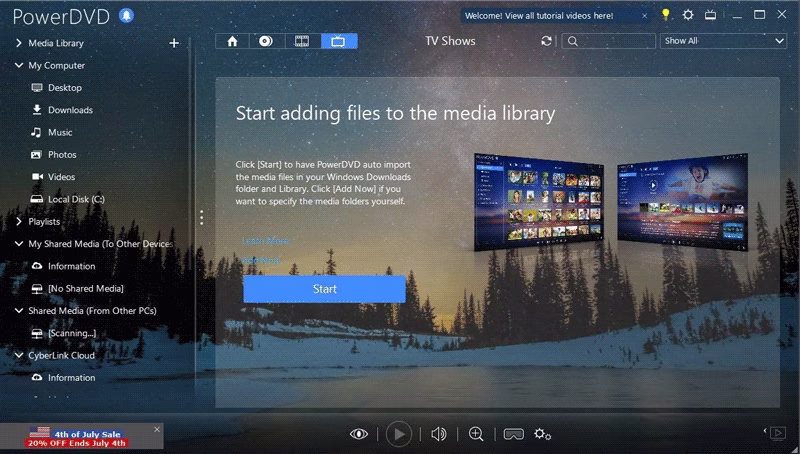The image size is (800, 454).
Task: Click the left media library preview image
Action: click(x=539, y=201)
